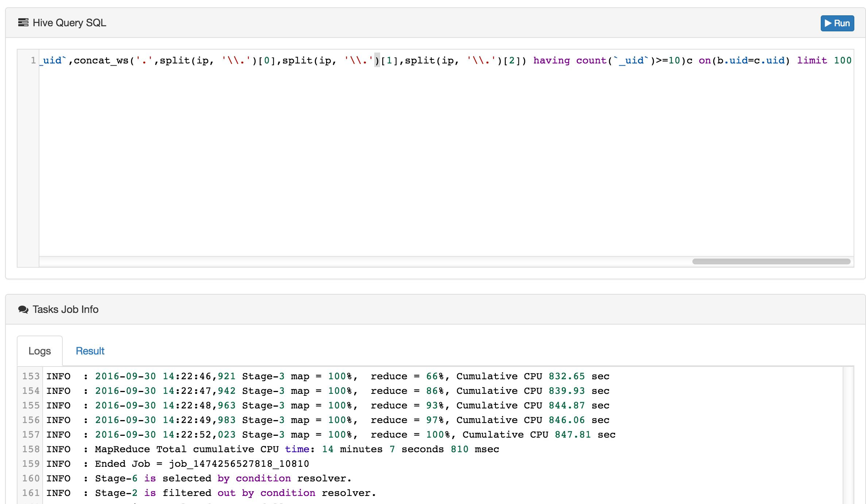Click log line 153 with reduce = 66%
The height and width of the screenshot is (504, 866).
click(x=328, y=376)
